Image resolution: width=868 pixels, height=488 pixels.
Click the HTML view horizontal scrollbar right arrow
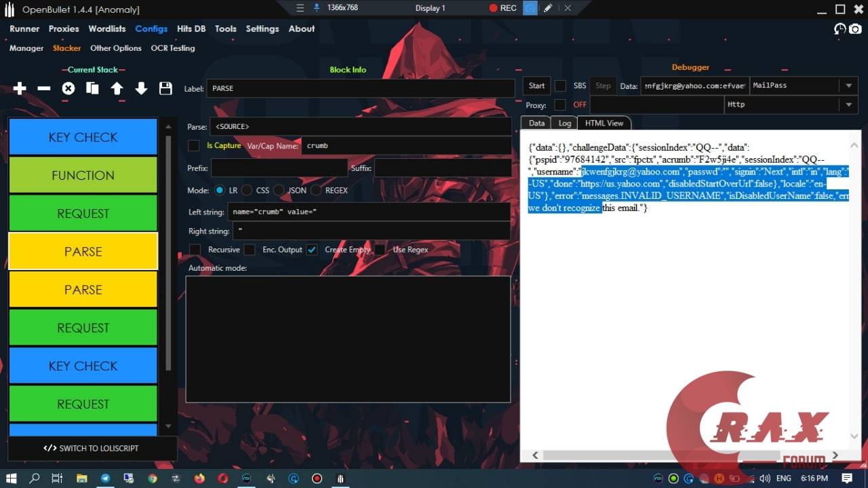coord(835,455)
